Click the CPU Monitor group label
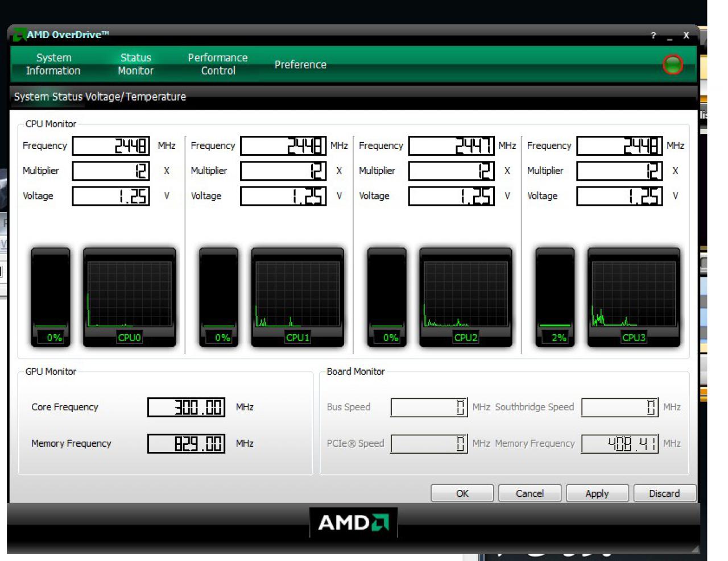This screenshot has width=728, height=561. [51, 124]
